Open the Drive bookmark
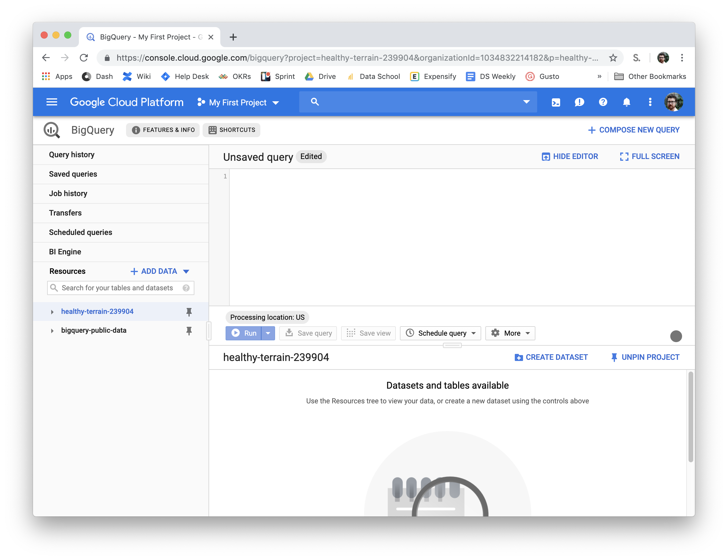The image size is (728, 560). (320, 77)
